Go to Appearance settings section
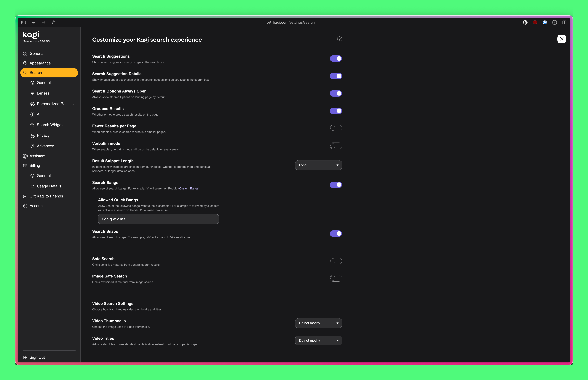Viewport: 588px width, 380px height. coord(40,63)
